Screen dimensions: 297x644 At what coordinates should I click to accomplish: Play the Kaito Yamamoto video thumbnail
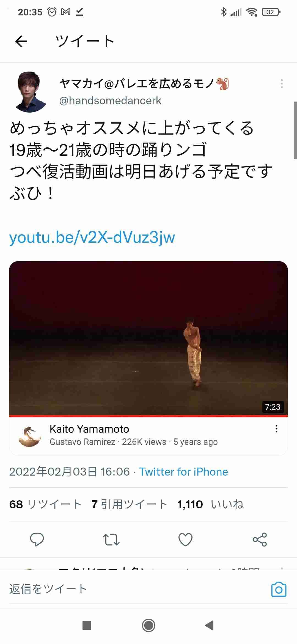148,338
